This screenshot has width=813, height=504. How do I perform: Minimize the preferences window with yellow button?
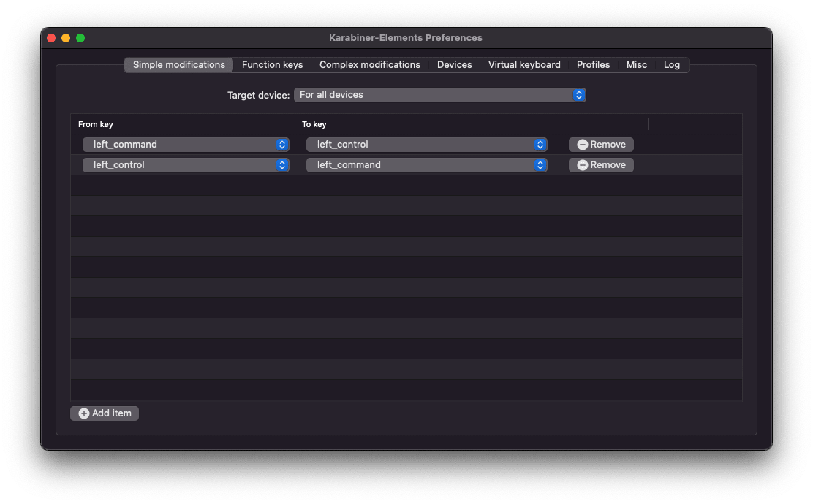coord(66,38)
